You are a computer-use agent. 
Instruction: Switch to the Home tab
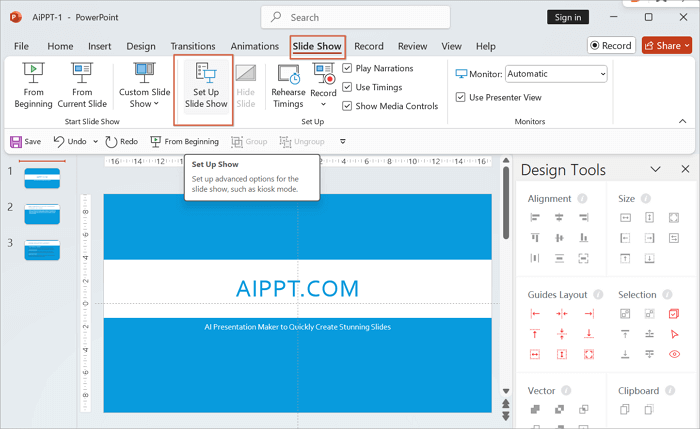click(60, 46)
